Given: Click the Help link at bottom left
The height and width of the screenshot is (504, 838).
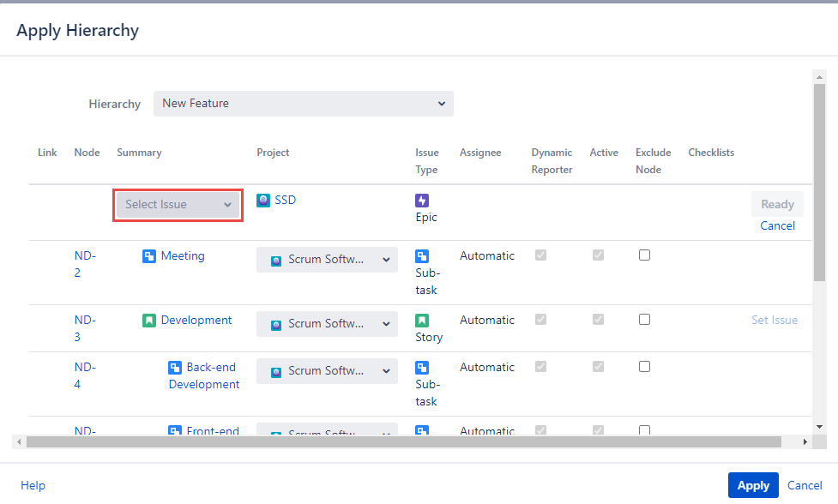Looking at the screenshot, I should pyautogui.click(x=33, y=485).
